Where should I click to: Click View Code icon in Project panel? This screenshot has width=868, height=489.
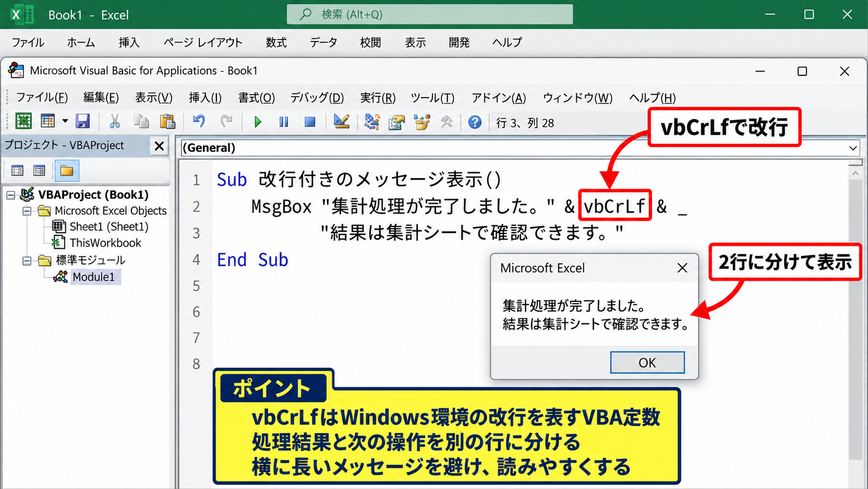[x=18, y=170]
